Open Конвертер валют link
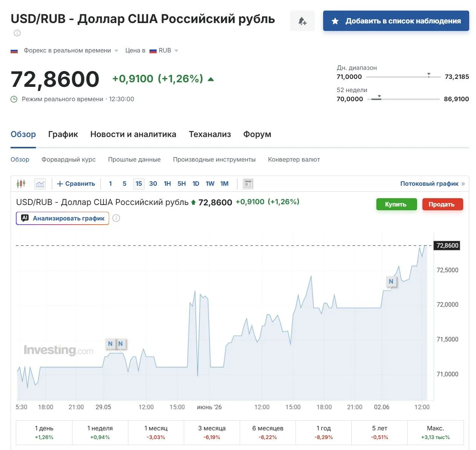 (x=294, y=160)
